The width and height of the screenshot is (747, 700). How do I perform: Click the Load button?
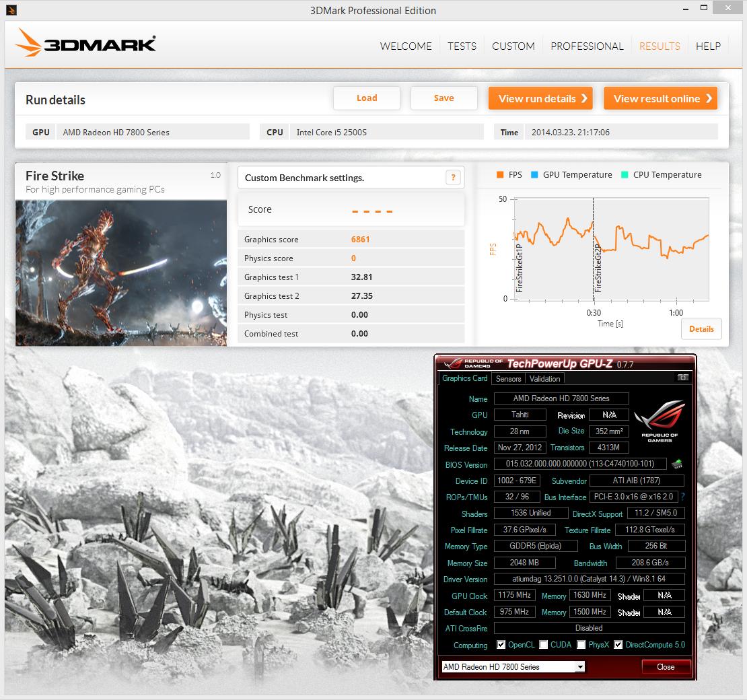pyautogui.click(x=367, y=98)
